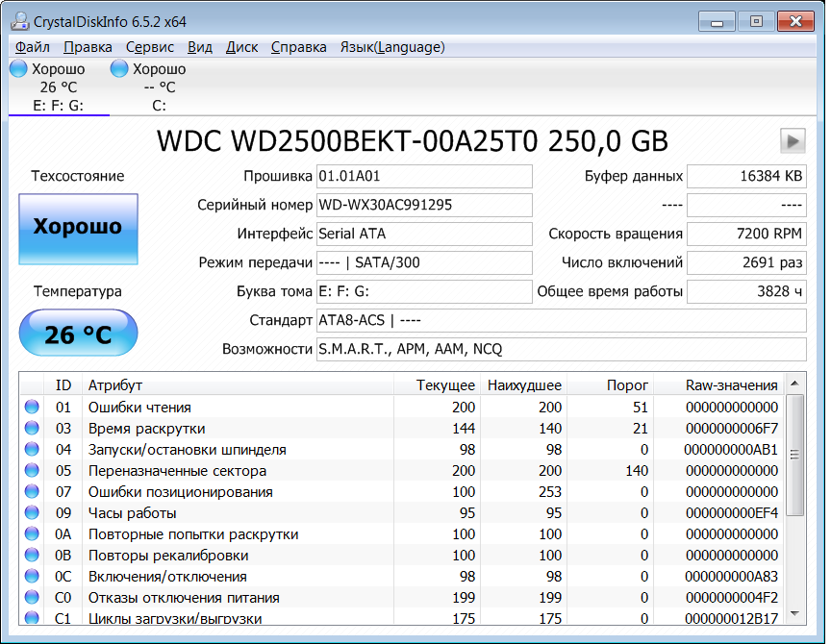This screenshot has width=831, height=644.
Task: Click the Прошивка field 01.01A01
Action: (x=424, y=176)
